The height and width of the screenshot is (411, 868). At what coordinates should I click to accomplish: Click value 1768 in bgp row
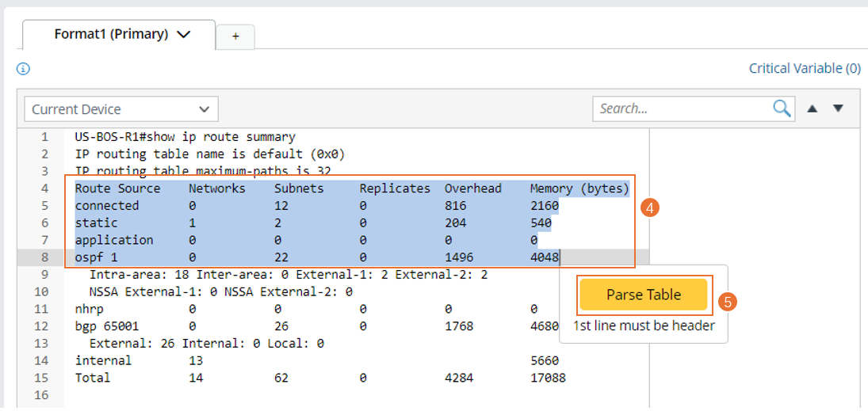(459, 326)
